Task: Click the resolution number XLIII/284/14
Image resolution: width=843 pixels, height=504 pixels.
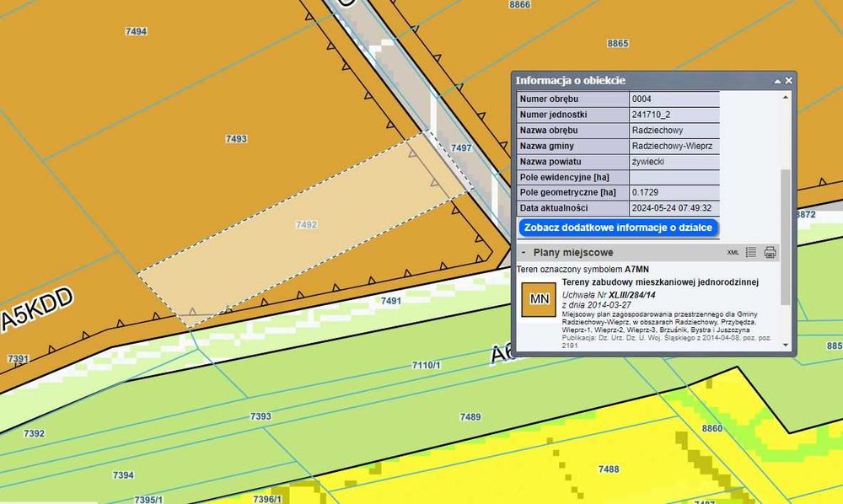Action: coord(632,294)
